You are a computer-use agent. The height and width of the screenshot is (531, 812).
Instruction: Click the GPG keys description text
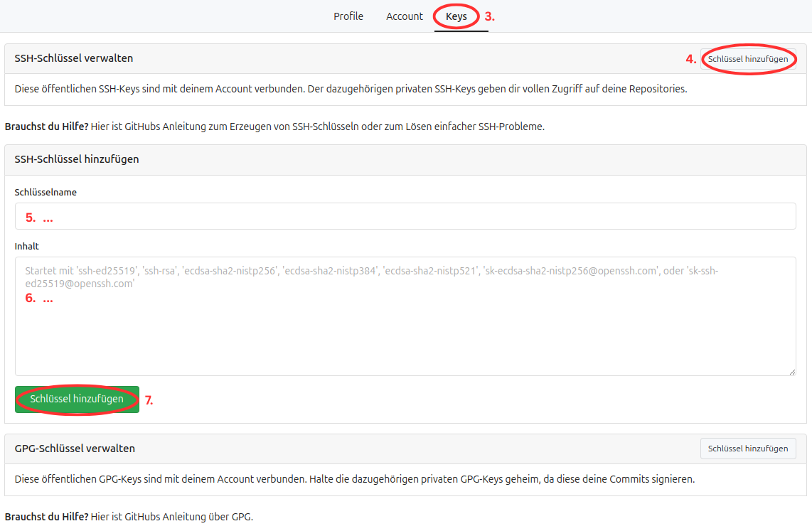(x=354, y=479)
